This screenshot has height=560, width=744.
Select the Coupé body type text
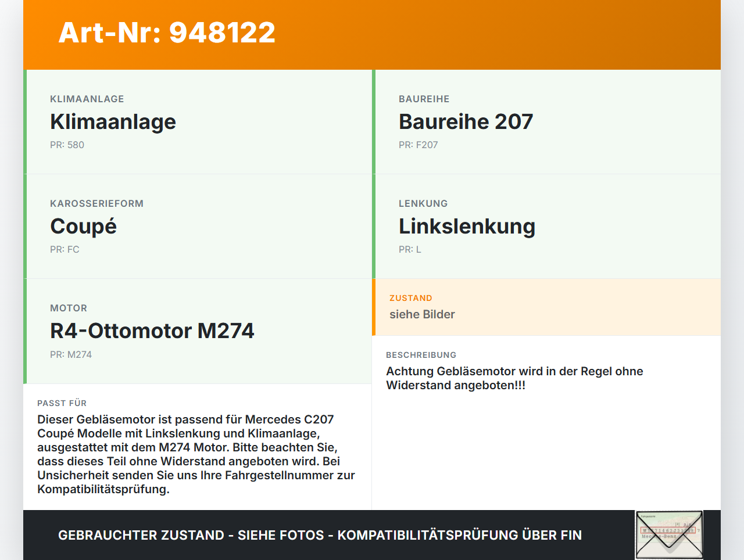[83, 227]
